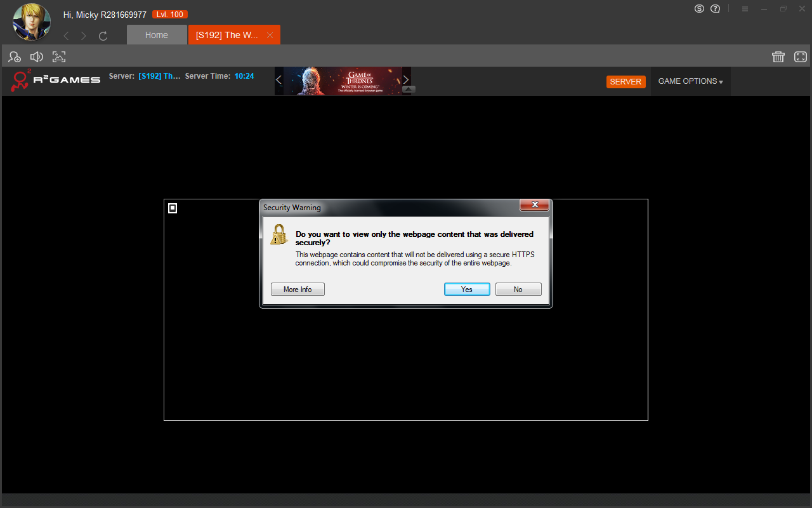Viewport: 812px width, 508px height.
Task: Mute sound with the speaker icon
Action: tap(37, 57)
